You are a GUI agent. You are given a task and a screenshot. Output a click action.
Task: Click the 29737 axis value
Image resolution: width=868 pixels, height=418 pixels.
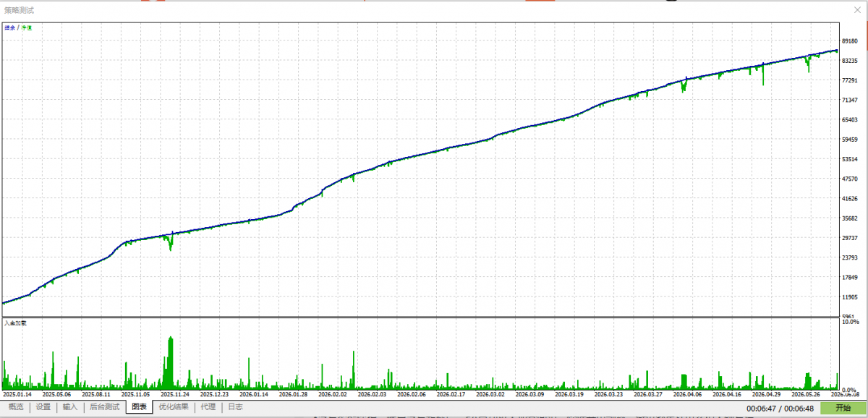coord(850,238)
